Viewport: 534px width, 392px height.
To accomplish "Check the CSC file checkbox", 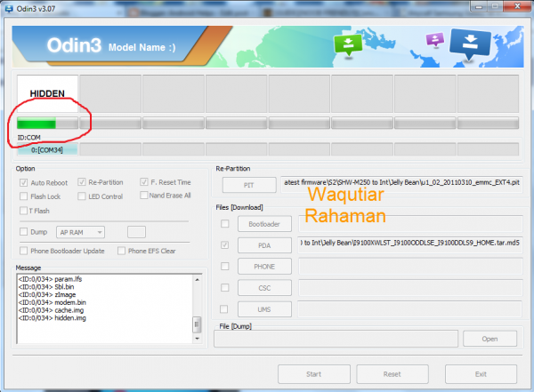I will (225, 288).
